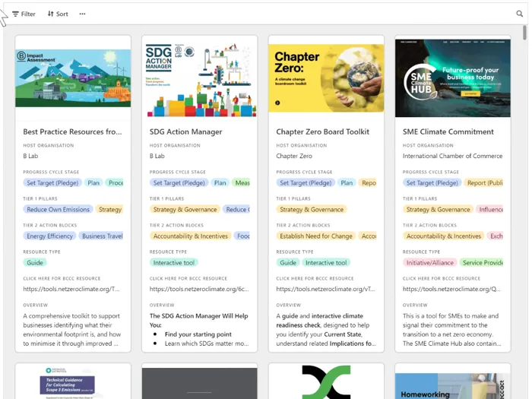The image size is (532, 399).
Task: Click the International Chamber of Commerce text
Action: click(x=452, y=156)
